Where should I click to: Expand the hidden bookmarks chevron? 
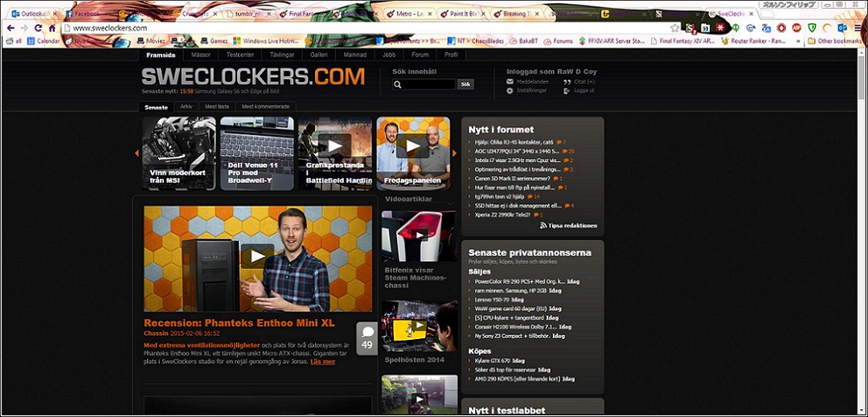(798, 41)
